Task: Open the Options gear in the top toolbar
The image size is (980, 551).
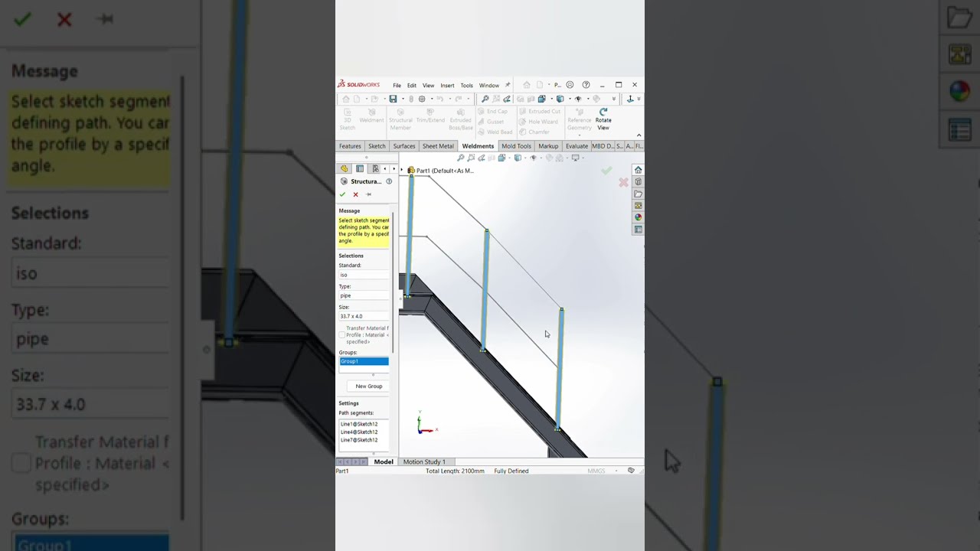Action: [422, 99]
